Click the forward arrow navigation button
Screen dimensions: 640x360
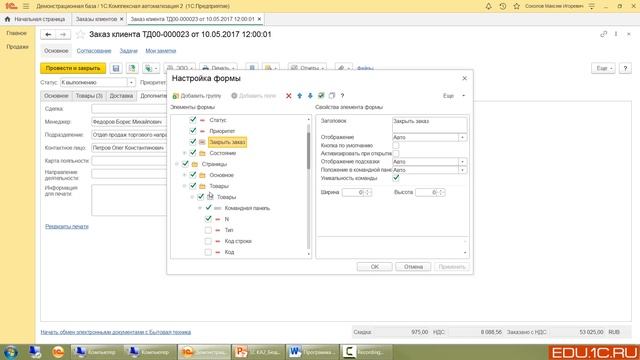click(63, 35)
